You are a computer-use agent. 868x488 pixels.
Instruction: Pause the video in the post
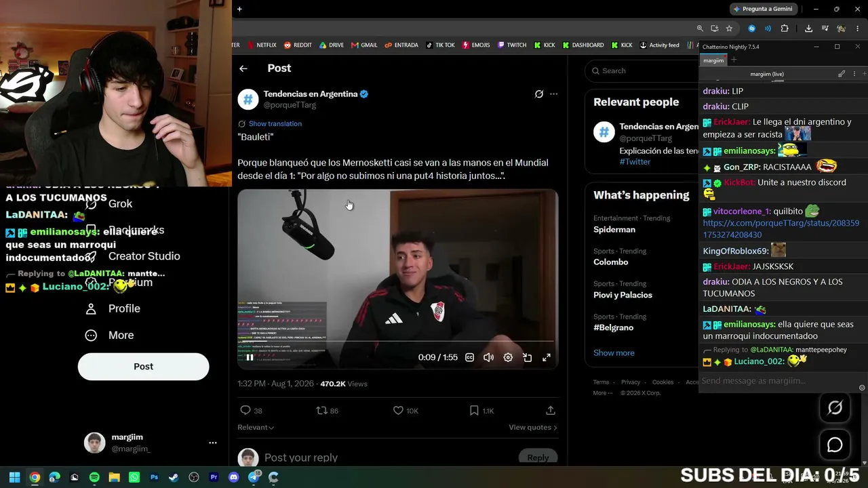point(250,357)
